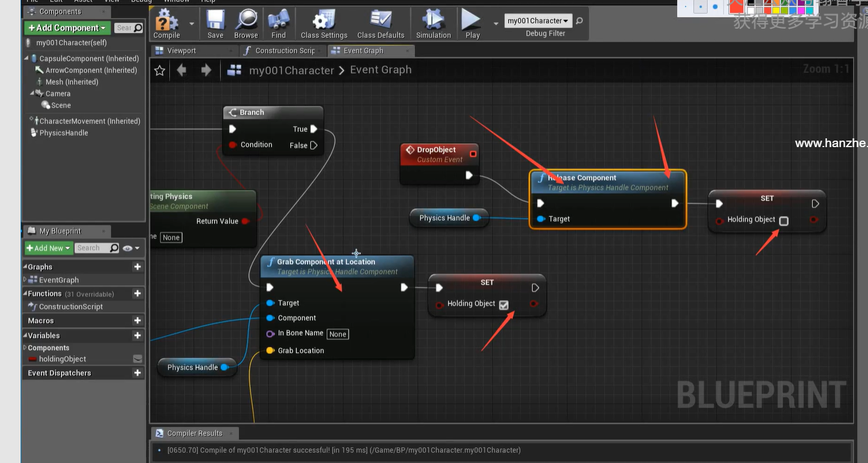Open the Add New dropdown

[49, 248]
